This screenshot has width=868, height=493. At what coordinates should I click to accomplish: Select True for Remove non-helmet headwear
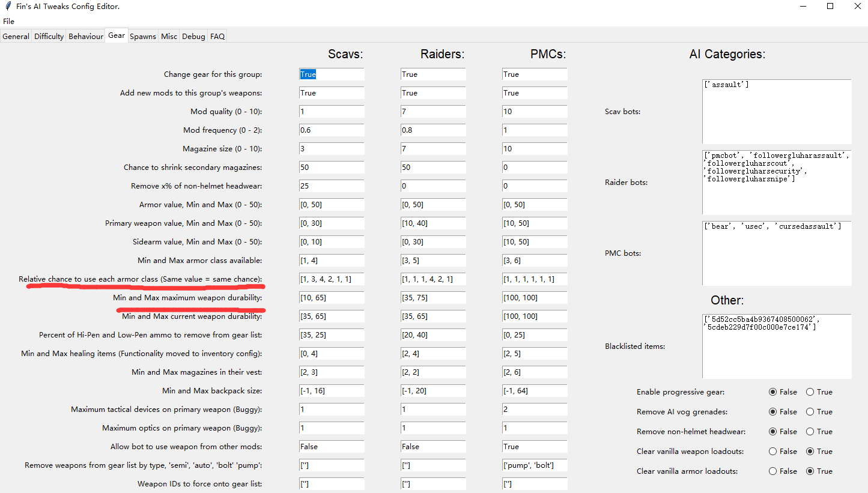point(810,432)
